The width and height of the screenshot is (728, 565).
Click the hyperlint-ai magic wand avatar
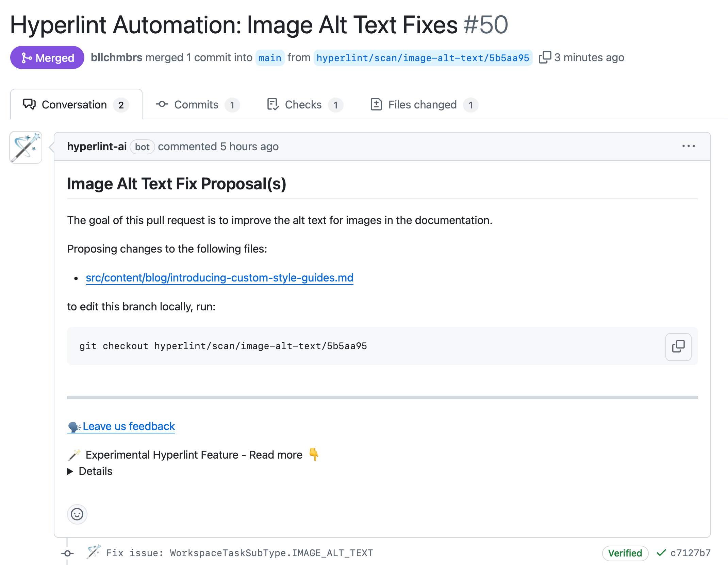[x=26, y=148]
